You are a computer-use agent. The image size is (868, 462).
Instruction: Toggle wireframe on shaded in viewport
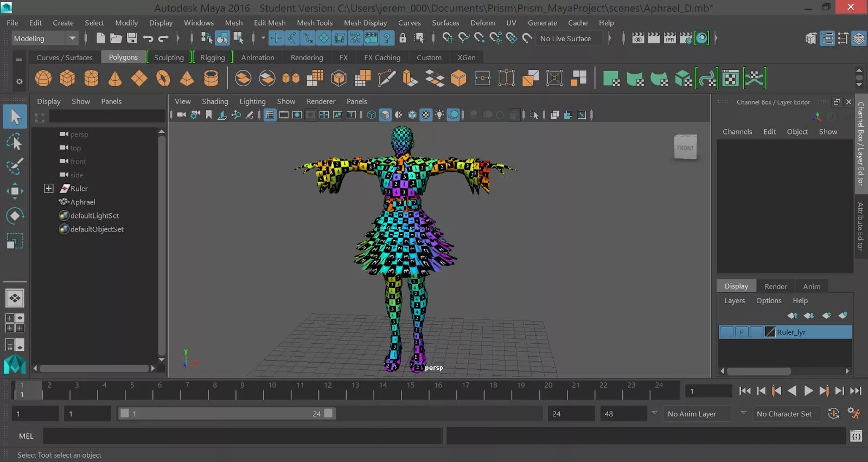[412, 115]
